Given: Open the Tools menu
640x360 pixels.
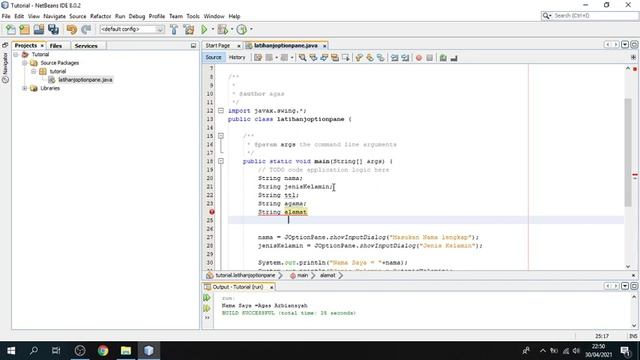Looking at the screenshot, I should click(193, 16).
